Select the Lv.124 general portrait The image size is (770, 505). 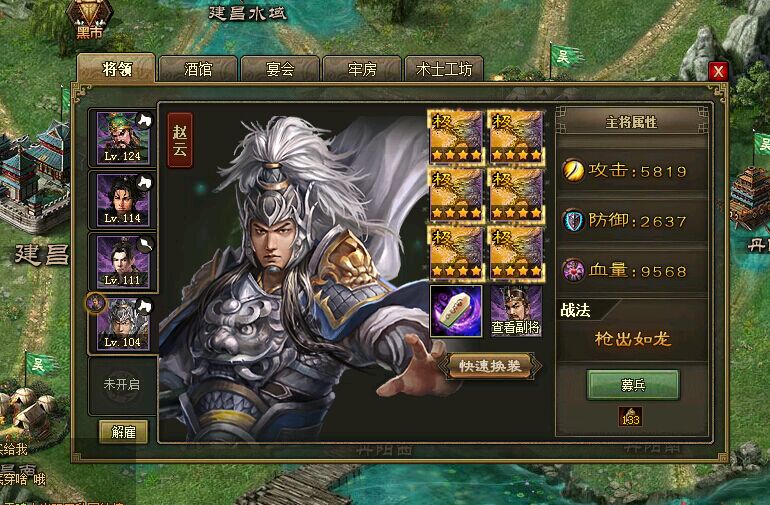(123, 138)
